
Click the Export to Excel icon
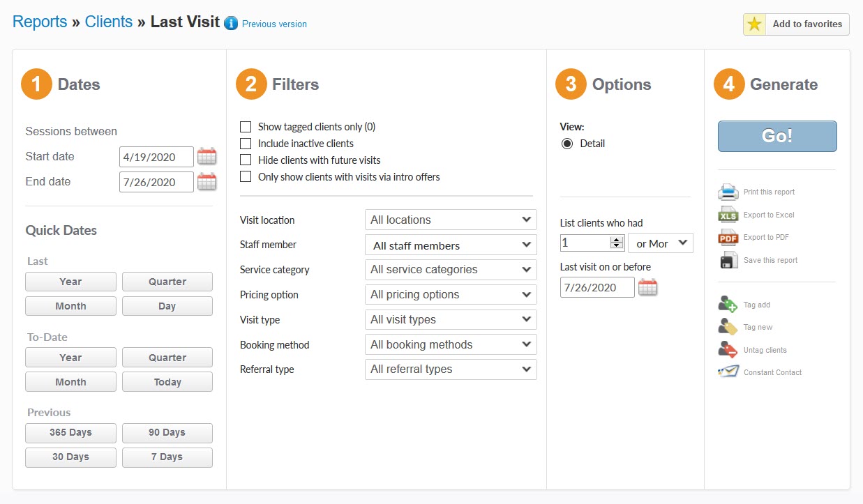tap(728, 215)
